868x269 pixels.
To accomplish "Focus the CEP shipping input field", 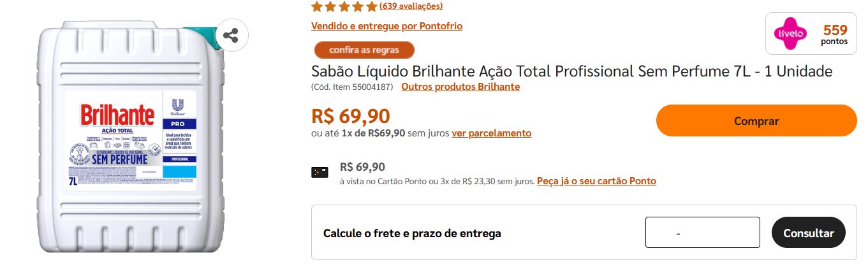I will click(x=703, y=233).
